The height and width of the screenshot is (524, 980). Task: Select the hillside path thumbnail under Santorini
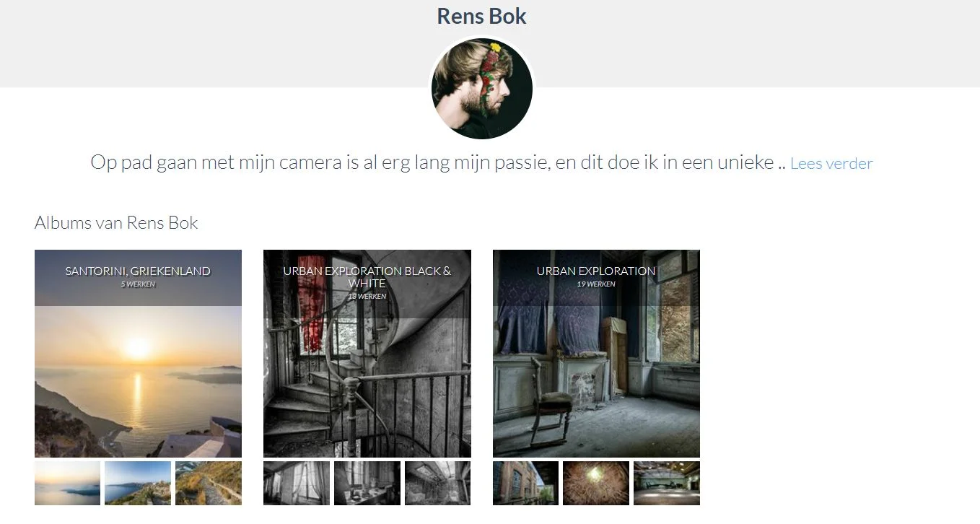(209, 484)
